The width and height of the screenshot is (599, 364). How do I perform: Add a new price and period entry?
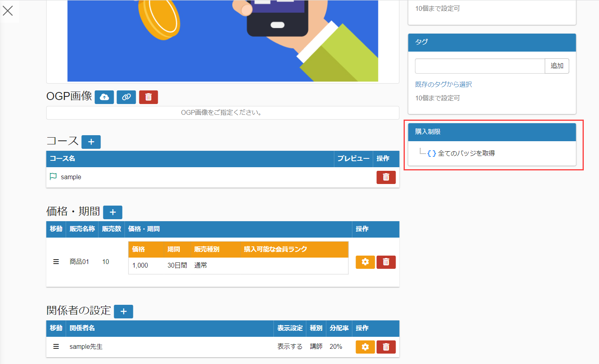click(113, 212)
